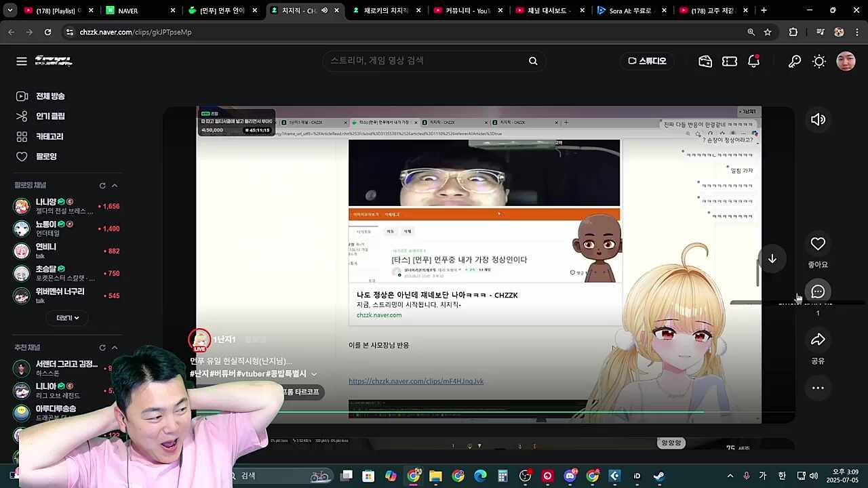Open channel 나나양
Viewport: 868px width, 488px height.
coord(66,206)
